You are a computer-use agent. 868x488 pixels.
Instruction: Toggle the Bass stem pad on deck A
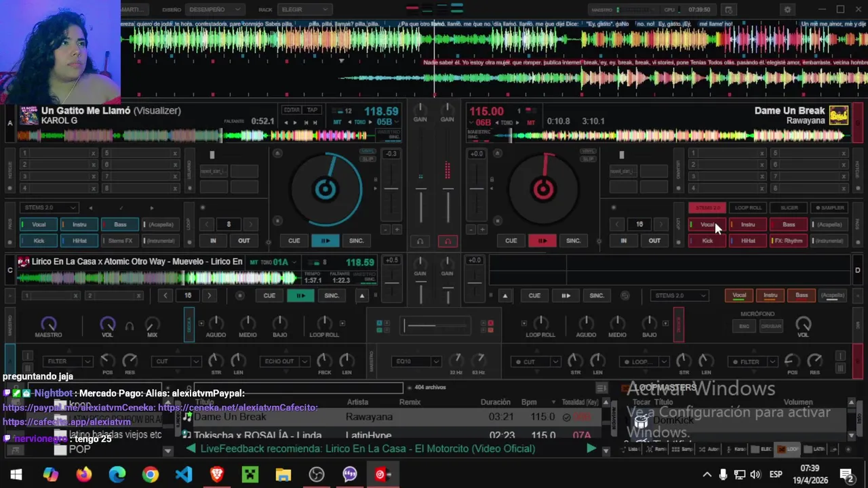120,224
